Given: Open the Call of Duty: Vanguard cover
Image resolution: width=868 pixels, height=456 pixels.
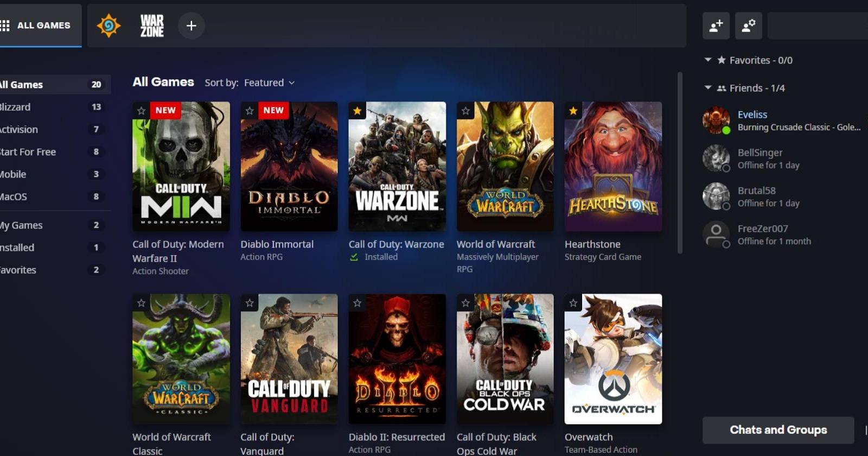Looking at the screenshot, I should [x=289, y=359].
